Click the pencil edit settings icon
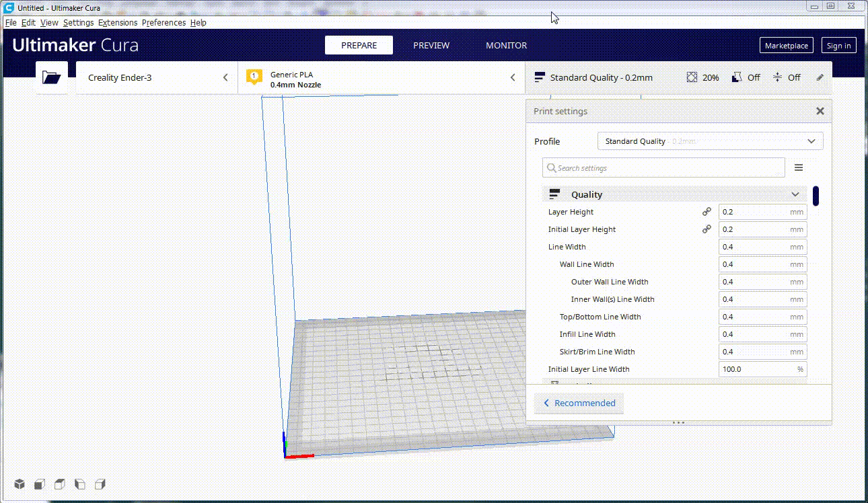The image size is (868, 503). 820,77
